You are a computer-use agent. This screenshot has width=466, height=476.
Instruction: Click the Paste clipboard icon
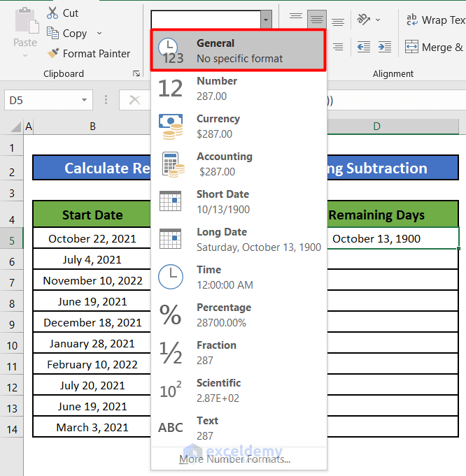click(x=27, y=21)
